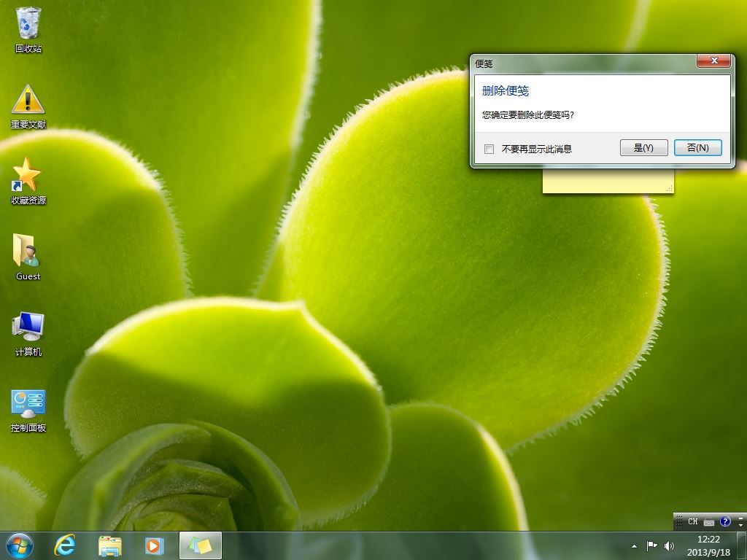This screenshot has width=747, height=560.
Task: Open the Recycle Bin (回收站) desktop icon
Action: coord(28,29)
